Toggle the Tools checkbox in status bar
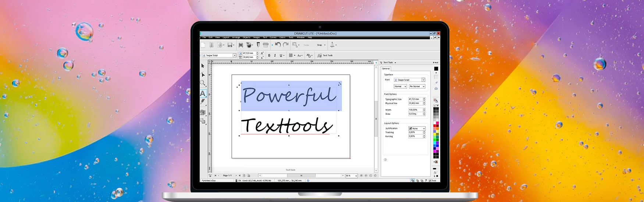 430,181
